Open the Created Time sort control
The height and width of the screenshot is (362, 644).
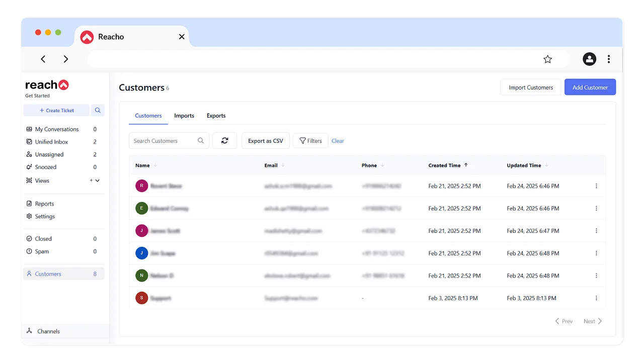pos(465,165)
